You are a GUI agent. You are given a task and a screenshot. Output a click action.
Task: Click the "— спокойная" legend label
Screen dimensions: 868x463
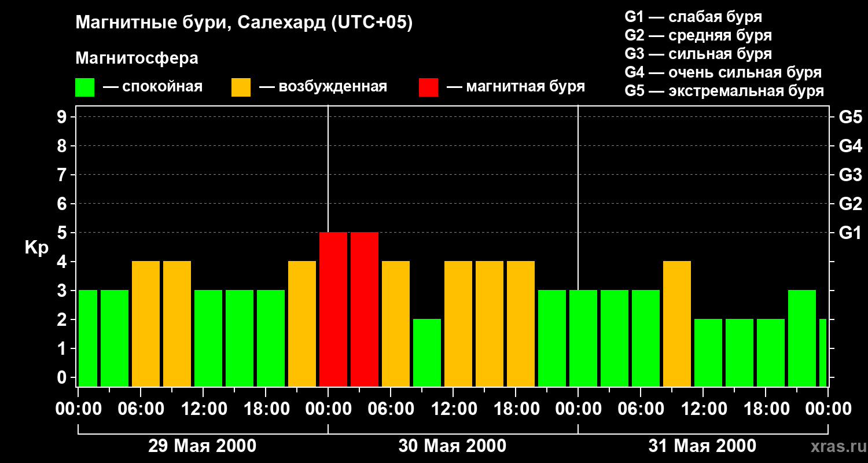click(x=153, y=87)
